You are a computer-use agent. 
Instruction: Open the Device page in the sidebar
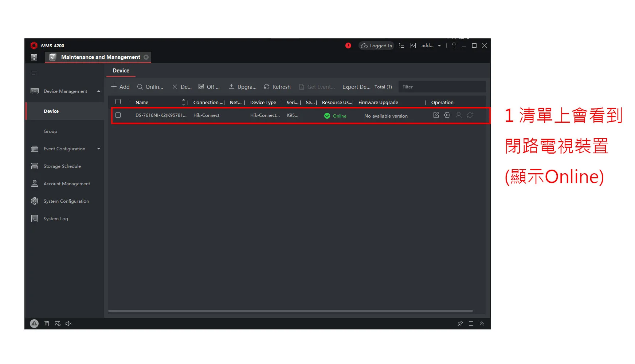tap(65, 111)
